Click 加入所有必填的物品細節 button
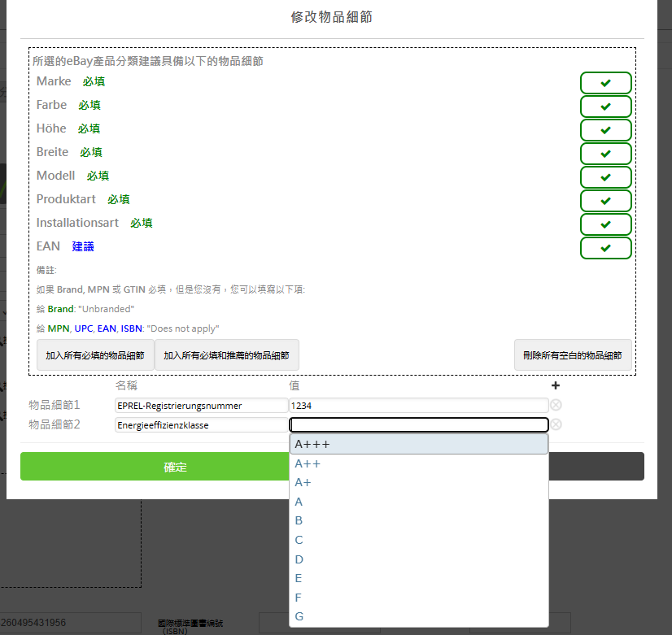Screen dimensions: 672x635 (x=95, y=355)
